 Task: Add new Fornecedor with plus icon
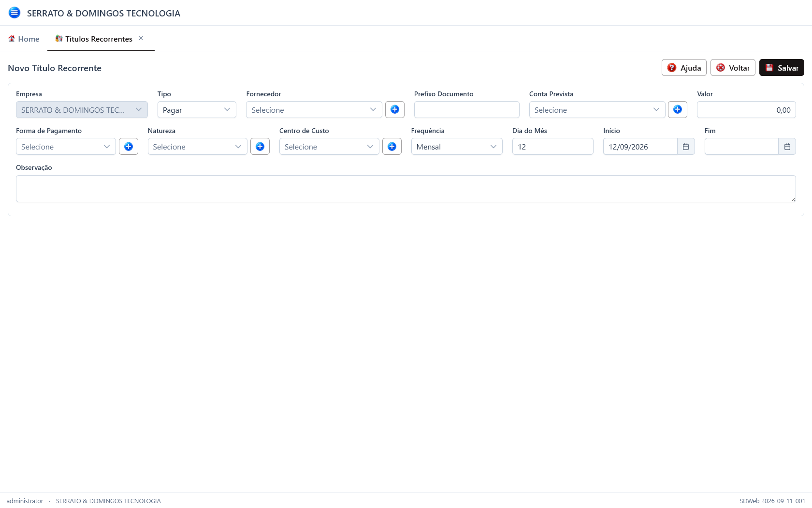click(395, 109)
